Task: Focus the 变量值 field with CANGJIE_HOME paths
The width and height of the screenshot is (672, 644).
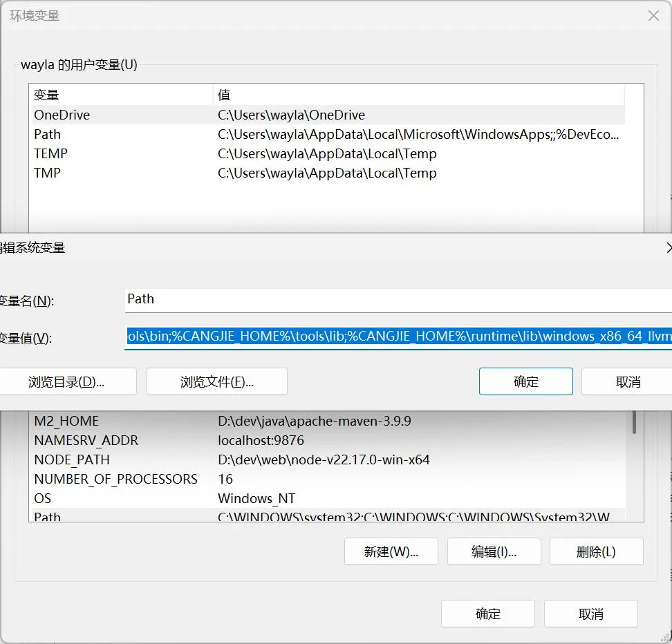Action: pos(398,337)
